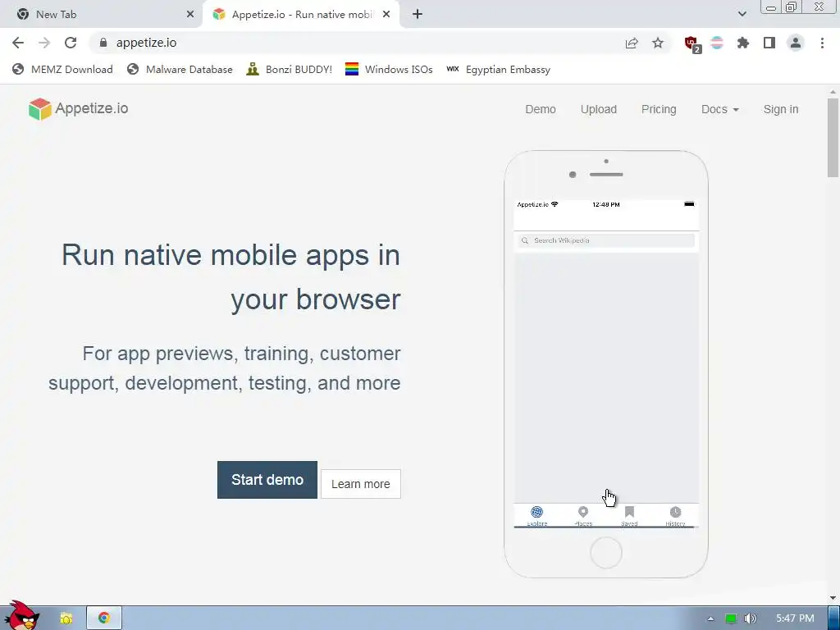Click the lock icon in address bar
This screenshot has width=840, height=630.
pos(103,43)
